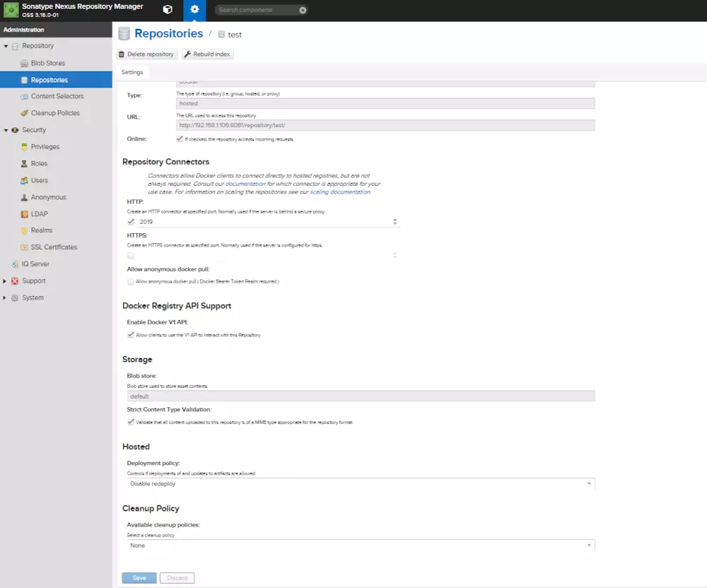Click the Rebuild index button
Viewport: 707px width, 588px height.
coord(207,54)
